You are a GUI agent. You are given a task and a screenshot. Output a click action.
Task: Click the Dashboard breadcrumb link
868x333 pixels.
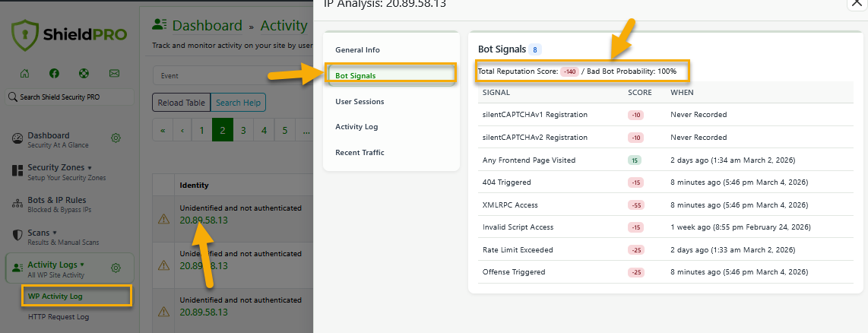(207, 26)
